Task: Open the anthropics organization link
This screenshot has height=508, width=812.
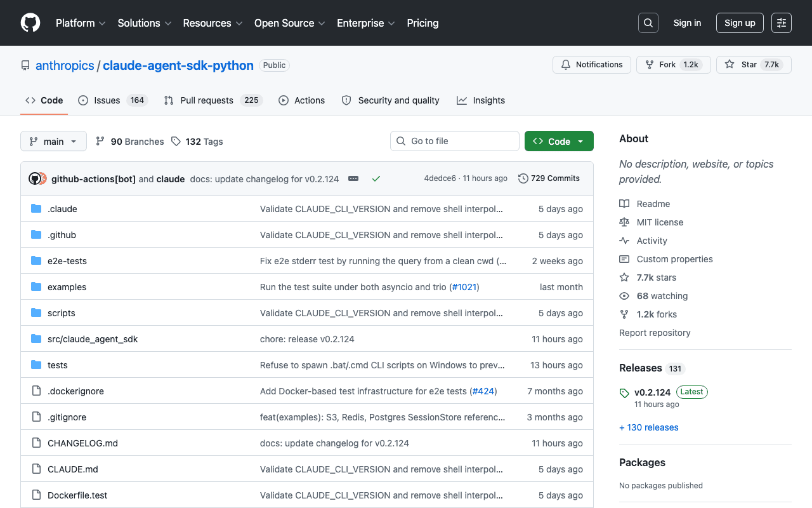Action: [x=65, y=65]
